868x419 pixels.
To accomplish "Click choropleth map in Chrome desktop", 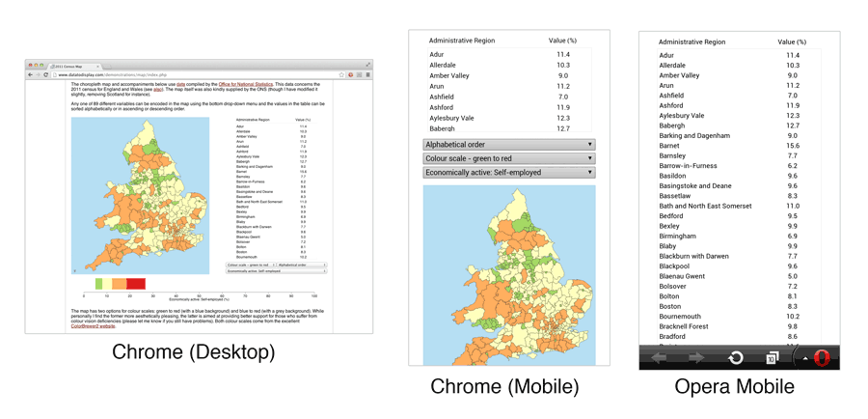I will (x=140, y=195).
